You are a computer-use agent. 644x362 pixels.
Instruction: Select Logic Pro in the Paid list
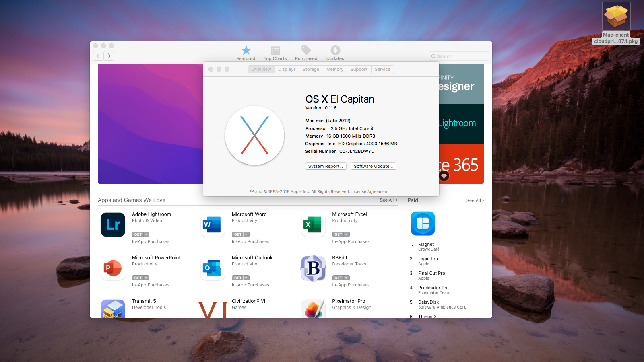[x=428, y=259]
